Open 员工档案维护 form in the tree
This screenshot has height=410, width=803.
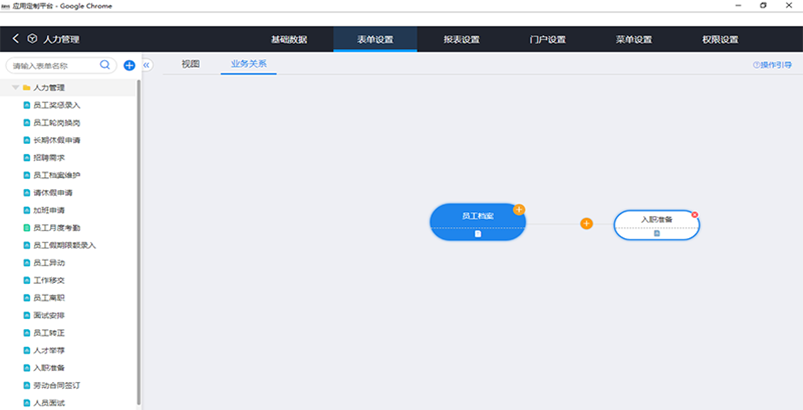pos(57,175)
